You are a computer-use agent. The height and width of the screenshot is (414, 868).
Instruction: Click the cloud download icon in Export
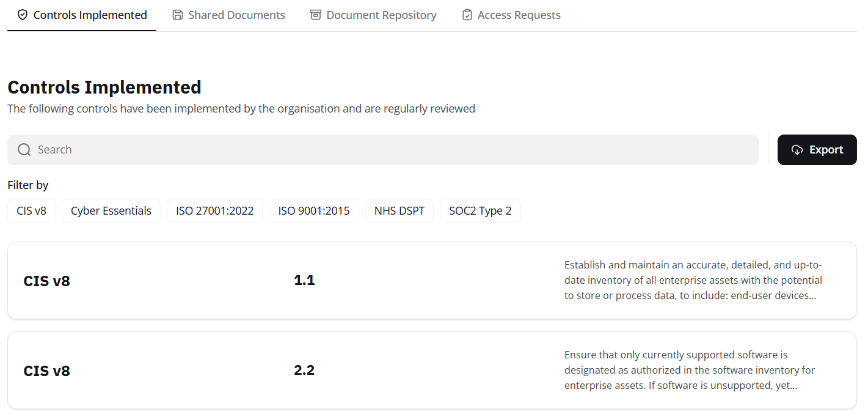[x=797, y=150]
